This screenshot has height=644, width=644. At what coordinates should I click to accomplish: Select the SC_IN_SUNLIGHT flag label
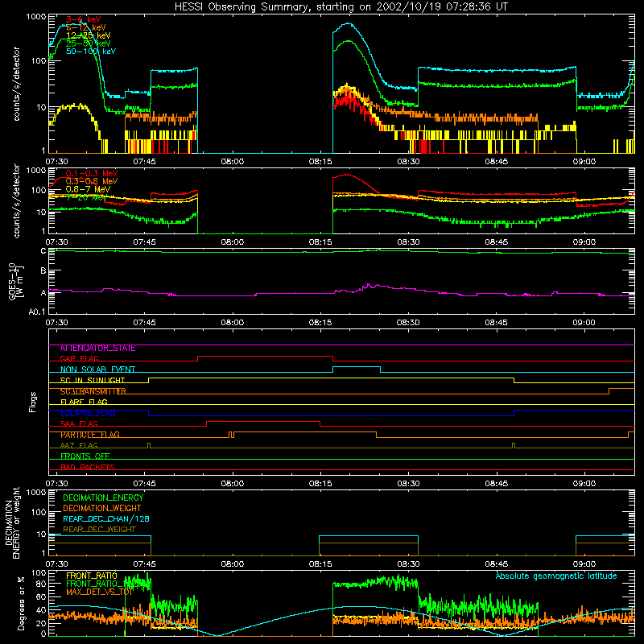point(93,380)
